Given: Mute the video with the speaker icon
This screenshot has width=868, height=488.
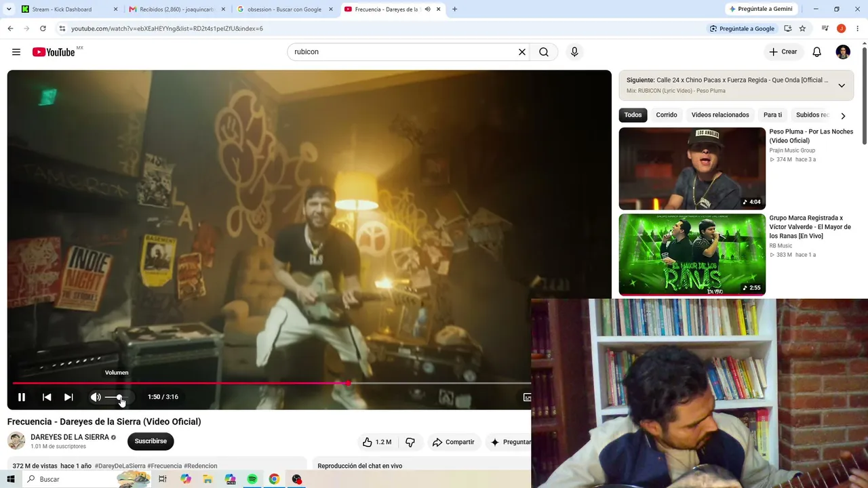Looking at the screenshot, I should click(x=96, y=397).
